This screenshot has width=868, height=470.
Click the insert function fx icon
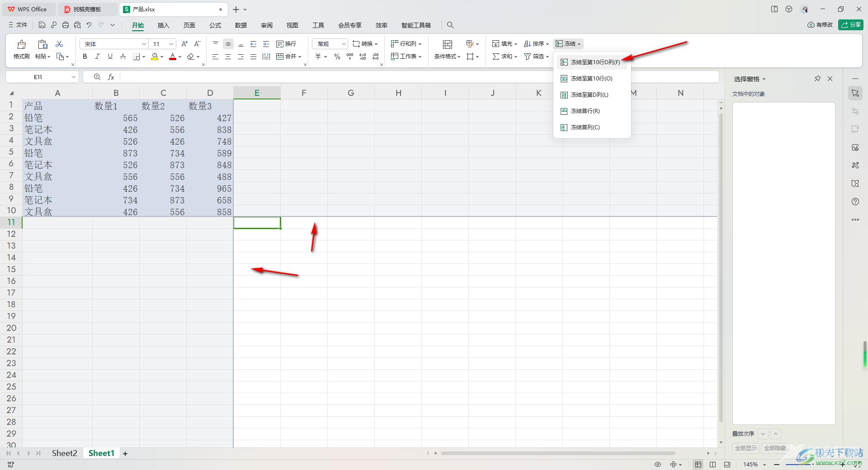pyautogui.click(x=111, y=77)
